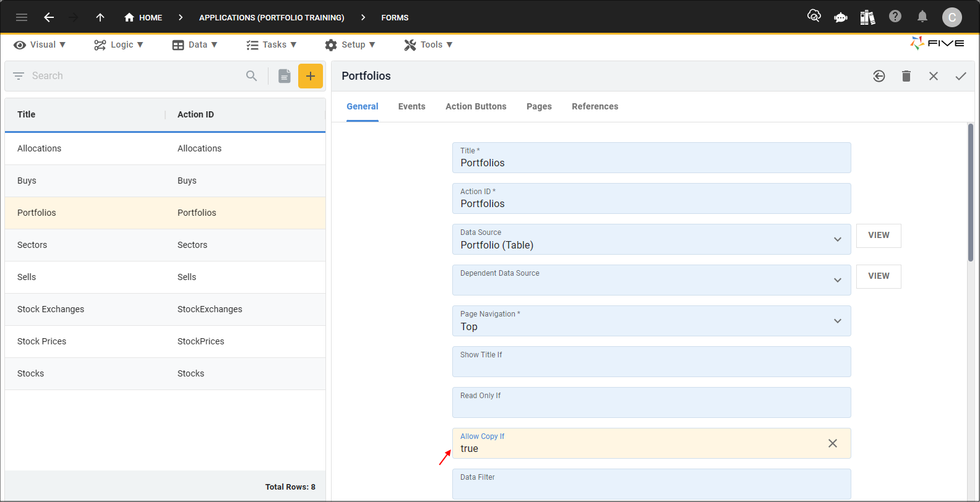Image resolution: width=980 pixels, height=502 pixels.
Task: Open the hamburger menu
Action: click(x=22, y=17)
